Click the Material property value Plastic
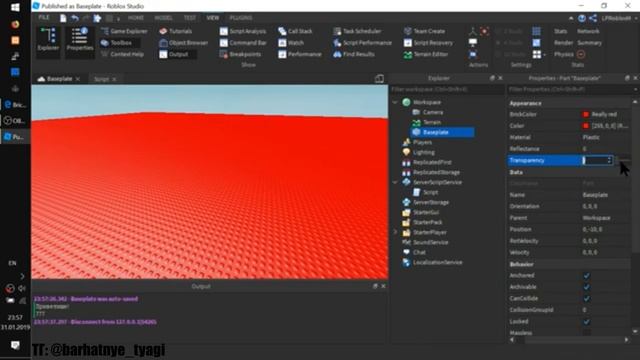Viewport: 640px width, 360px height. [x=591, y=138]
